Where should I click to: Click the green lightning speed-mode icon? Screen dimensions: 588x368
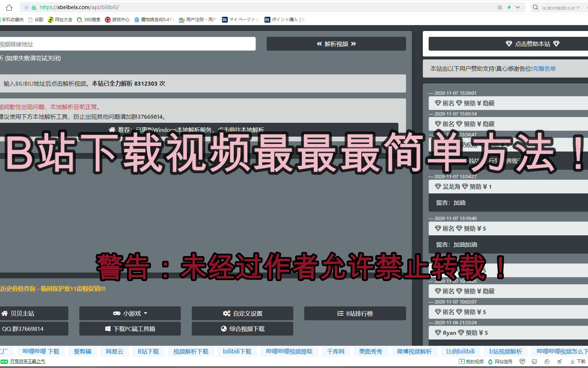coord(509,7)
